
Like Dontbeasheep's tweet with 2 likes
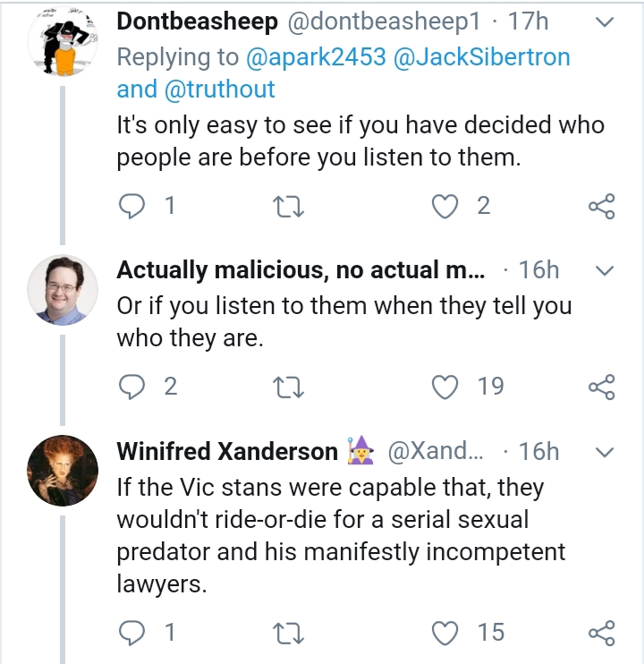coord(445,206)
